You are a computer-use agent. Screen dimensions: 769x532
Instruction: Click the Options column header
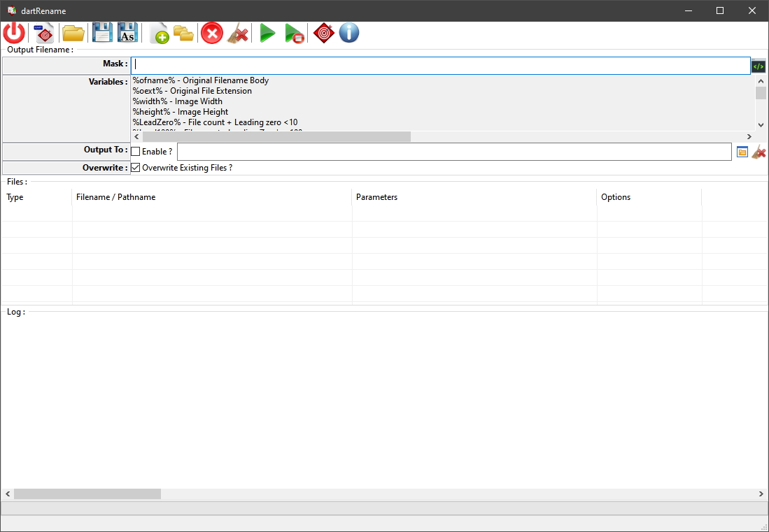(649, 197)
